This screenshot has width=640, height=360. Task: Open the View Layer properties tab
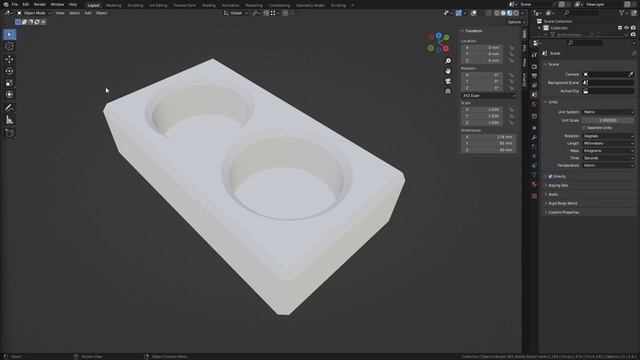534,85
